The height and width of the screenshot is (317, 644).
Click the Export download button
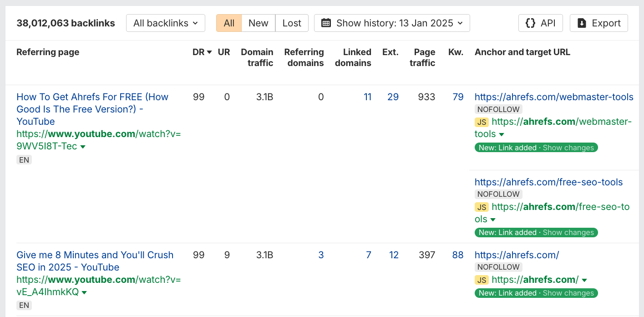[598, 23]
